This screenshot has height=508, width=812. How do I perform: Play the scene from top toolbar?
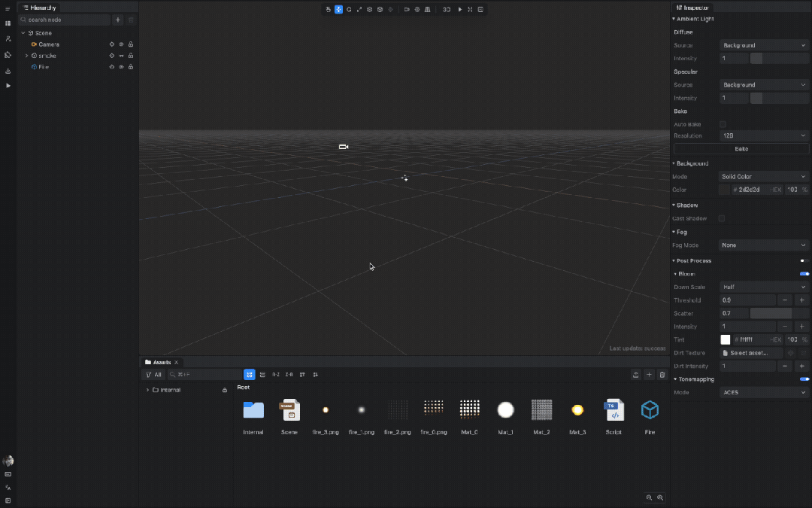click(459, 9)
